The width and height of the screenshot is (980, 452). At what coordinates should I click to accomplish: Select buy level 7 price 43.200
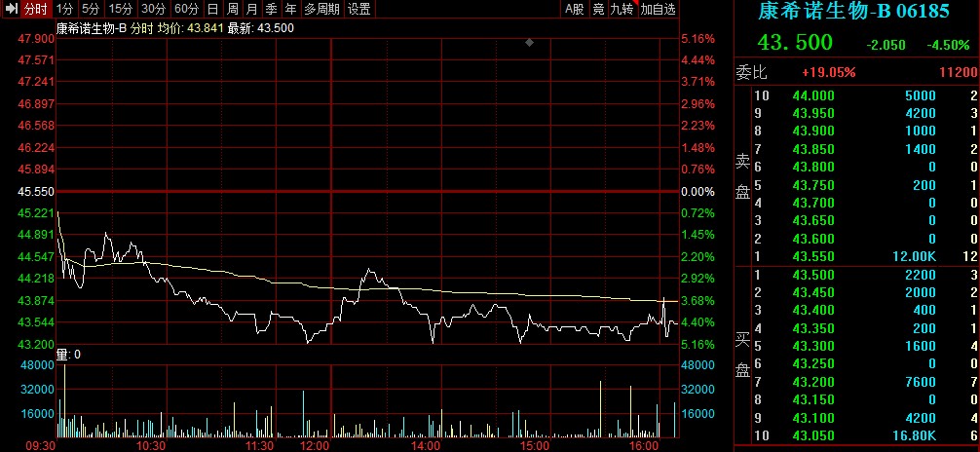coord(813,382)
